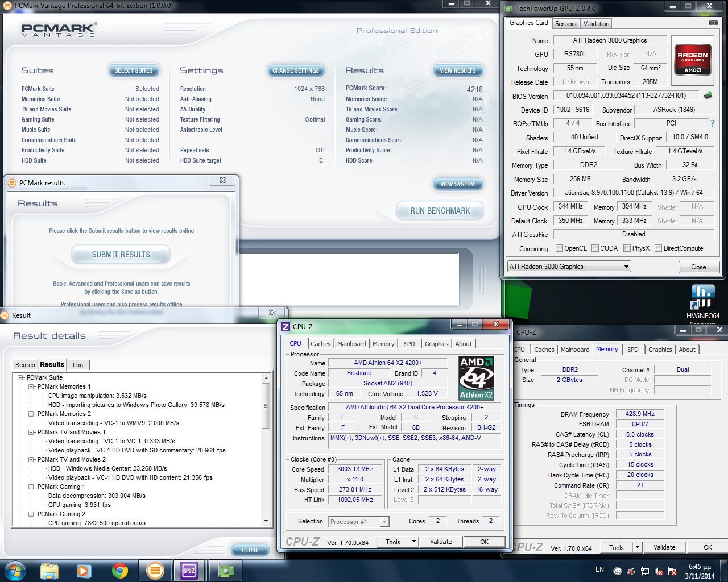Viewport: 728px width, 582px height.
Task: Open Tools dropdown arrow in CPU-Z Memory window
Action: point(638,547)
